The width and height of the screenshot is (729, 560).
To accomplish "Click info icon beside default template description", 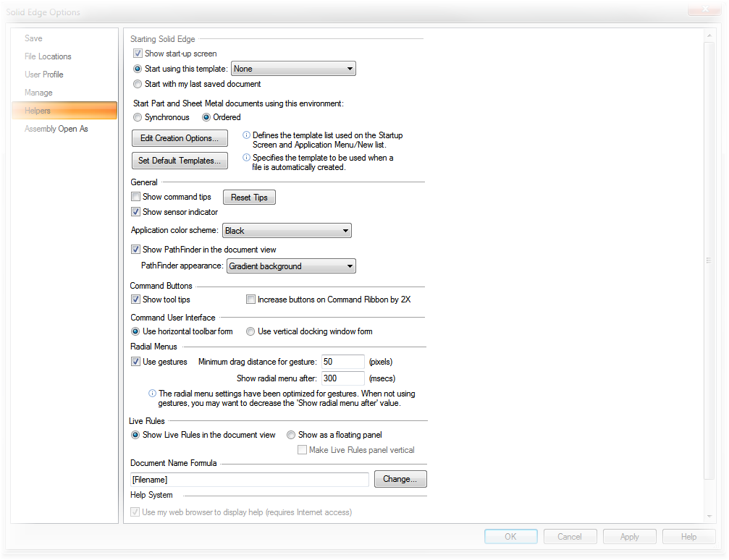I will pyautogui.click(x=246, y=158).
